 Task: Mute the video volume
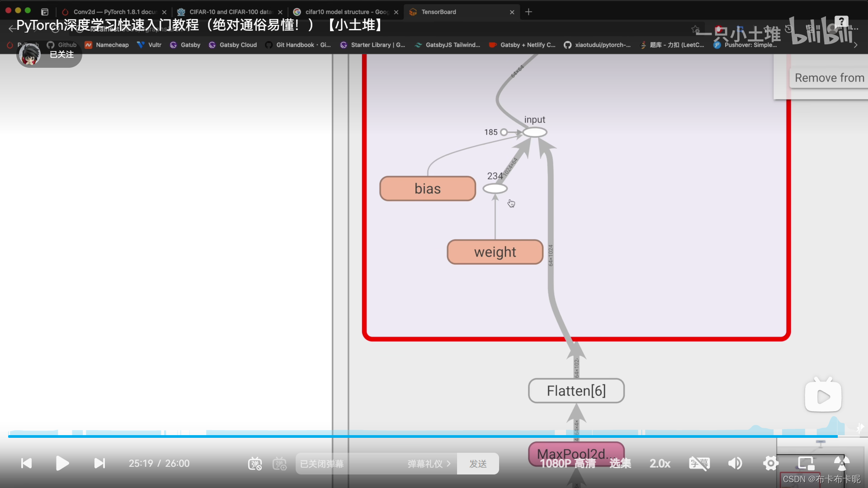tap(735, 463)
